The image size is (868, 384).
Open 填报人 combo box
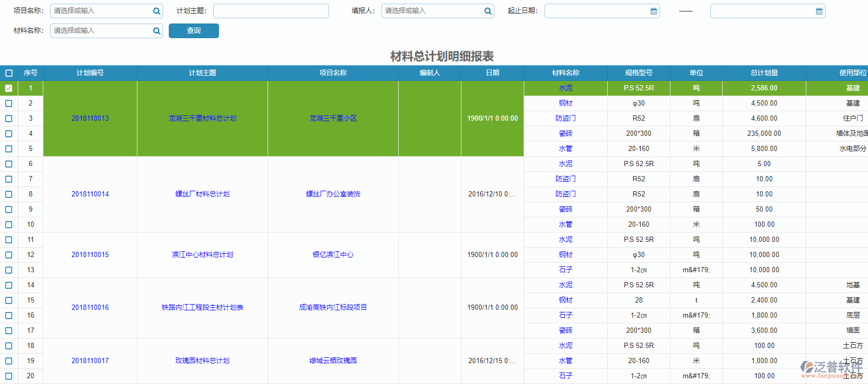438,11
